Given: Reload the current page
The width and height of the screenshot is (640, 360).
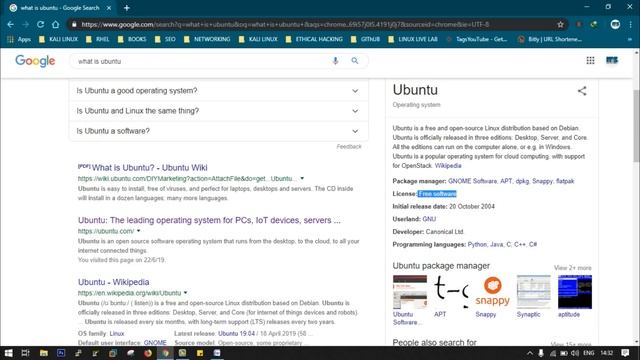Looking at the screenshot, I should point(40,24).
